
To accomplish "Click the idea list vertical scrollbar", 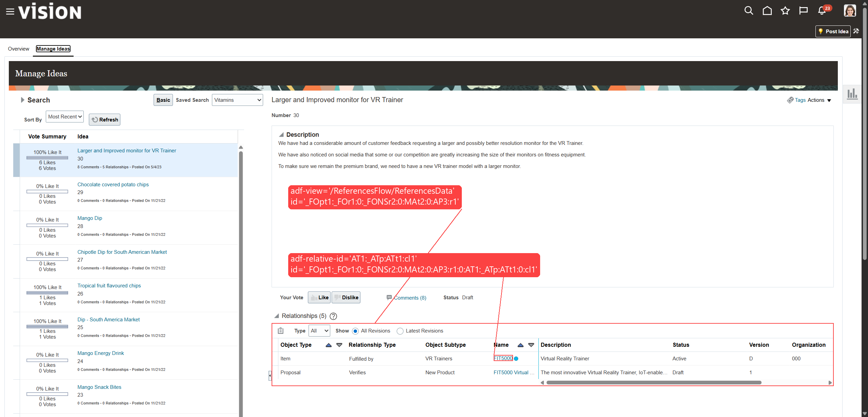I will 241,284.
